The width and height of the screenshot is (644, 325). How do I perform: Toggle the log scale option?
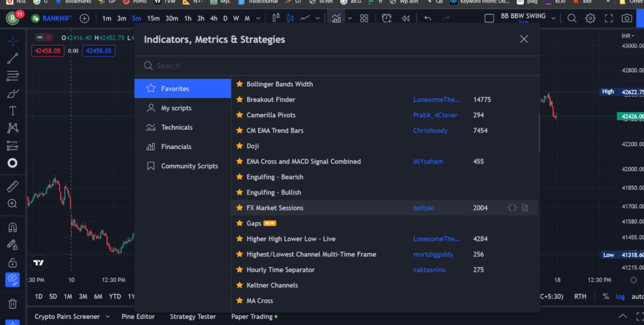point(620,297)
